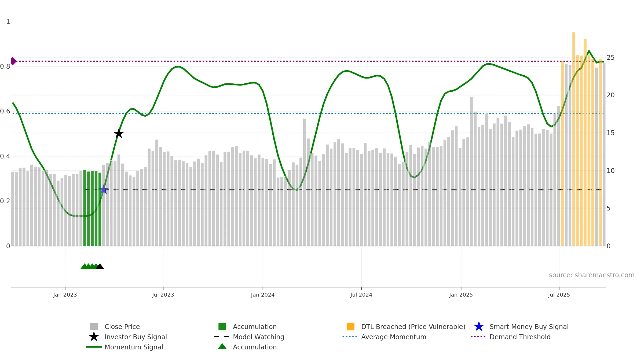Toggle the DTL Breached (Price Vulnerable) label
This screenshot has height=362, width=644.
(413, 327)
